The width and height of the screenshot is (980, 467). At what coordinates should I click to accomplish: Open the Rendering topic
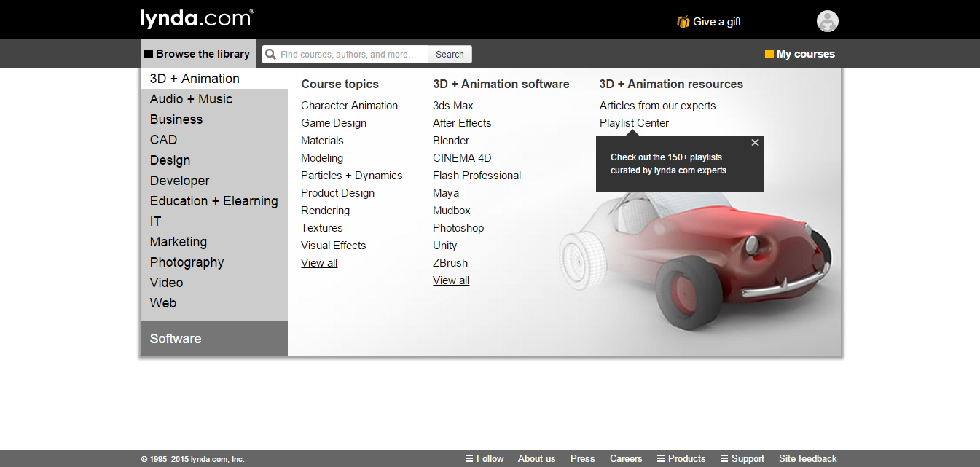(325, 211)
